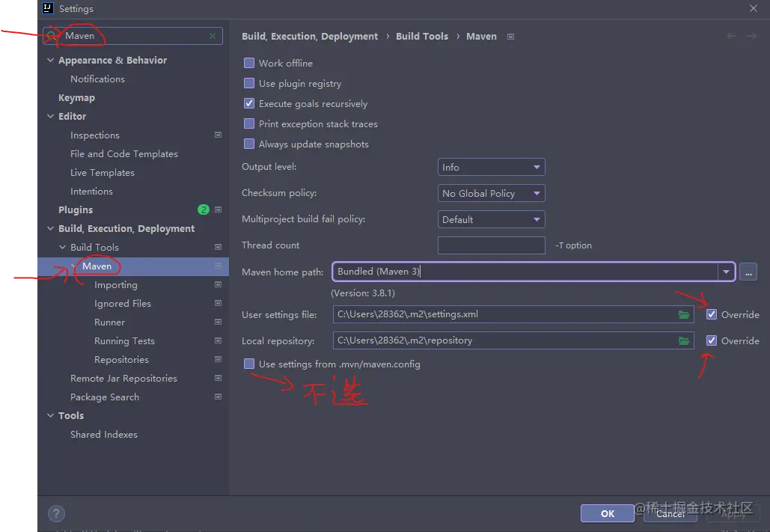Click the project-level icon beside Package Search
Screen dimensions: 770x532
218,397
